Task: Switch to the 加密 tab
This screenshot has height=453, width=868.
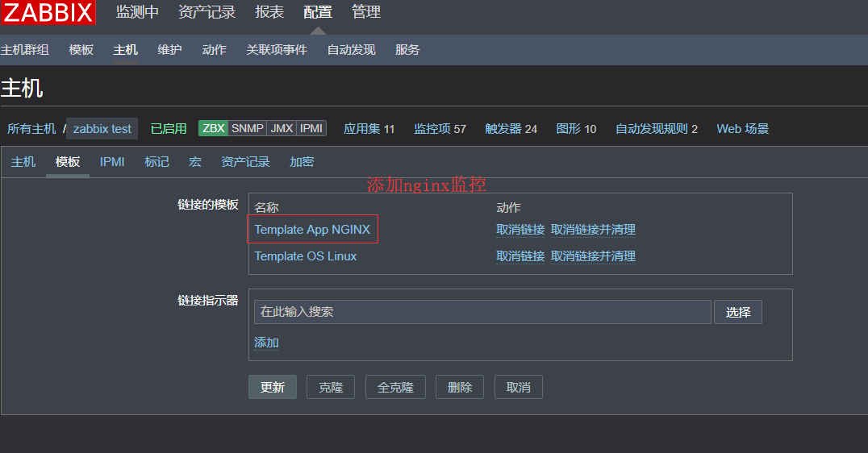Action: (302, 162)
